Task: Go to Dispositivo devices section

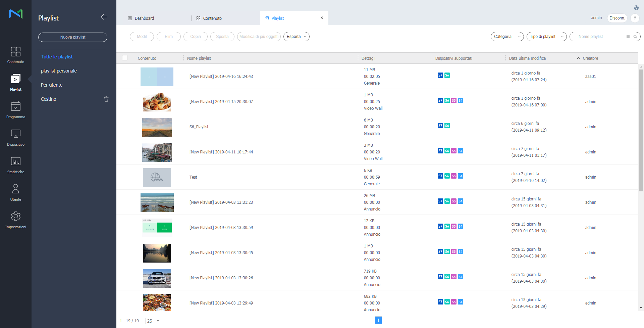Action: coord(15,137)
